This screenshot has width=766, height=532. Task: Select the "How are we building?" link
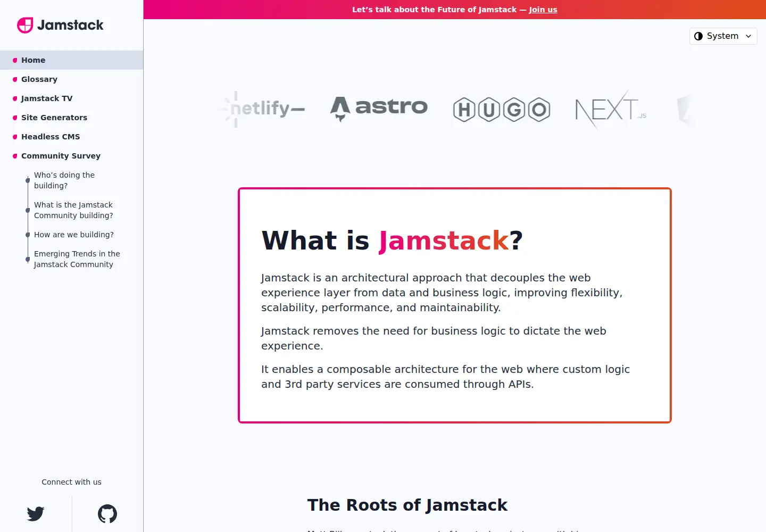pos(74,235)
